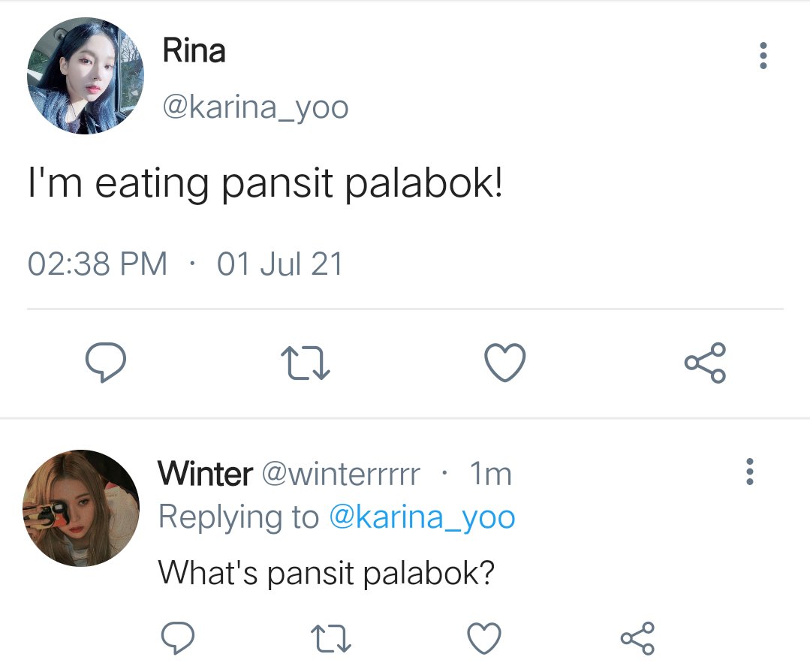Reply to Rina's pansit palabok tweet
The image size is (810, 672).
105,362
